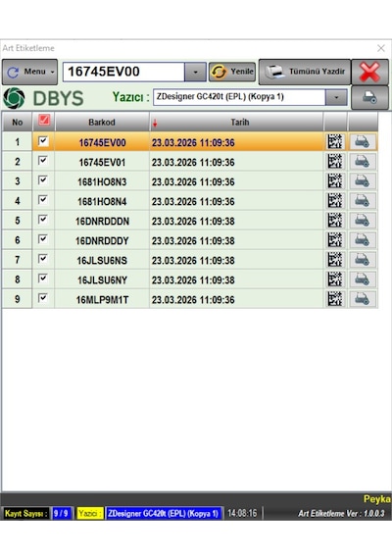392x559 pixels.
Task: Show the data matrix for 16JLSU6NS
Action: click(334, 260)
